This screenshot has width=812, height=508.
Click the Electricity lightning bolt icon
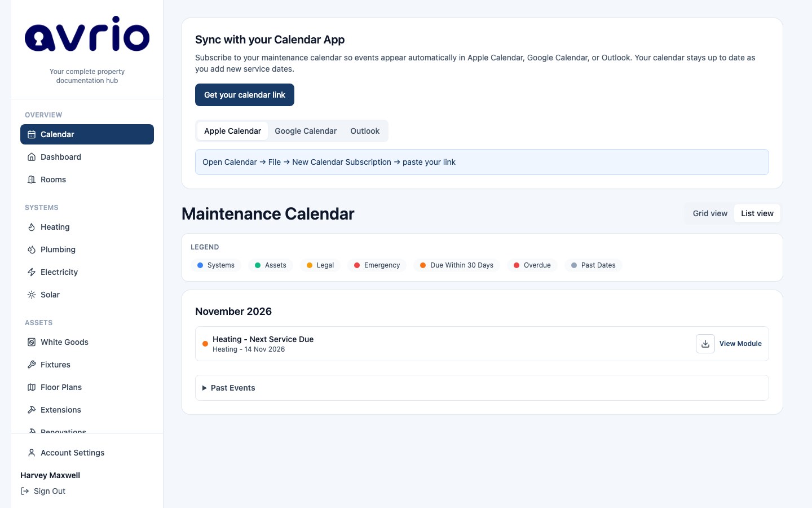[32, 272]
